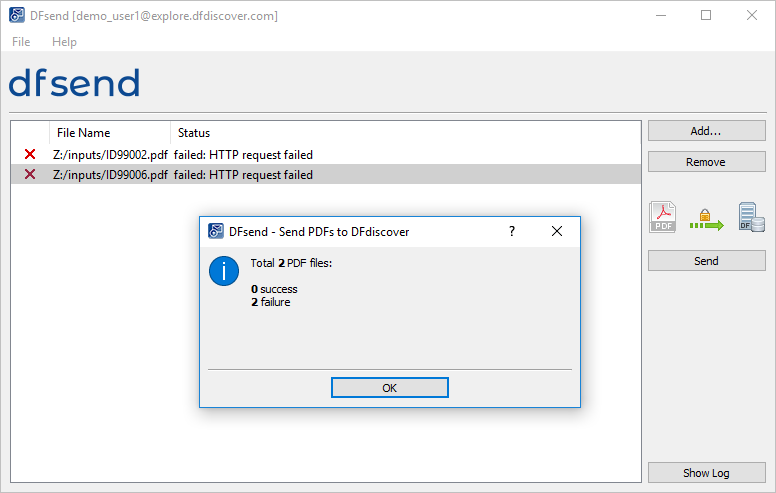Click the PDF document icon
Image resolution: width=776 pixels, height=493 pixels.
pyautogui.click(x=663, y=217)
